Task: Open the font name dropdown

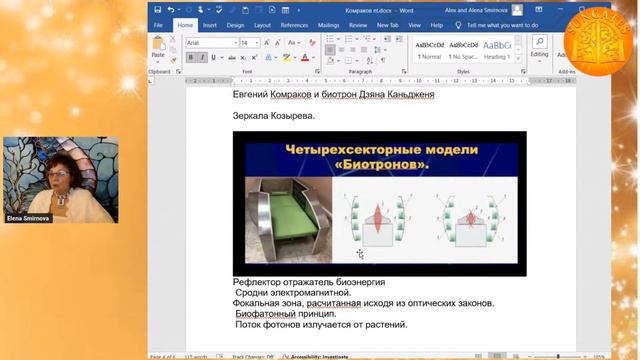Action: tap(236, 43)
